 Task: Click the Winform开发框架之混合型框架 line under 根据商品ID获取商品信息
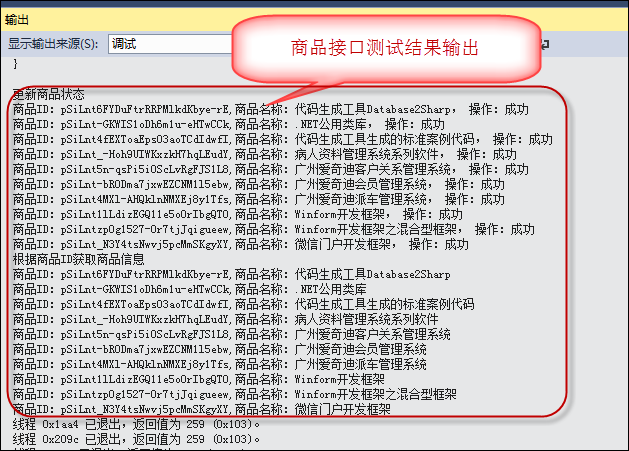coord(235,394)
